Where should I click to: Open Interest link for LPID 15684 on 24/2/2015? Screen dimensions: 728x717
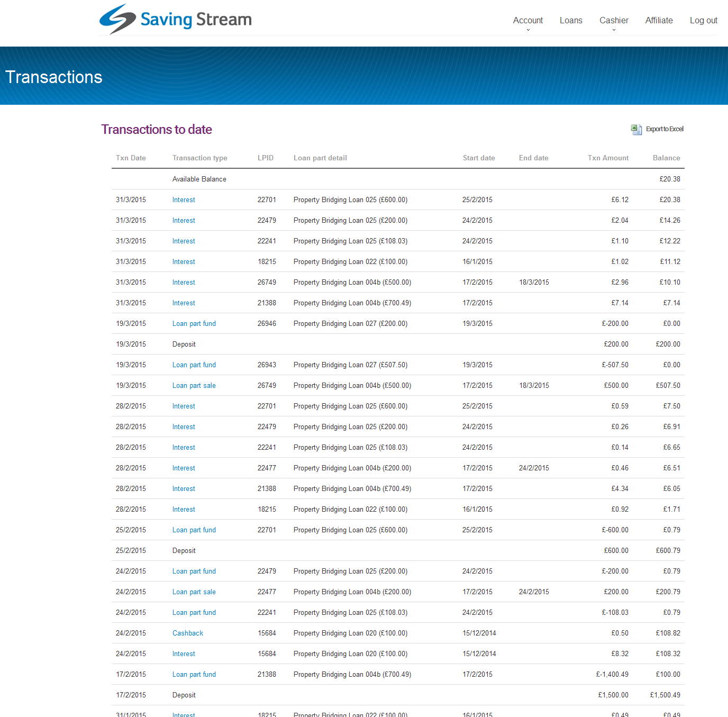(184, 654)
